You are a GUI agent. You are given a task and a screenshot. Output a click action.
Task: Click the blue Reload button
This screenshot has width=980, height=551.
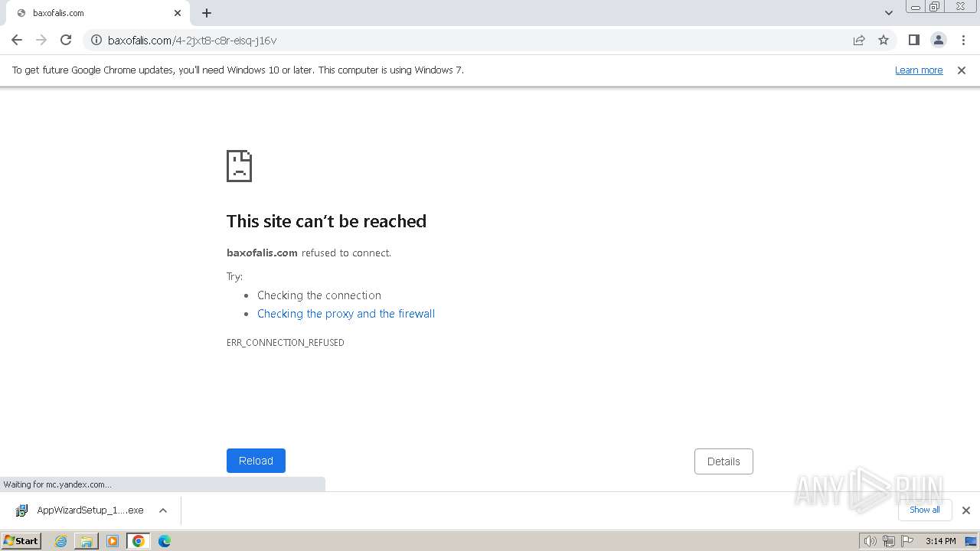pos(256,461)
